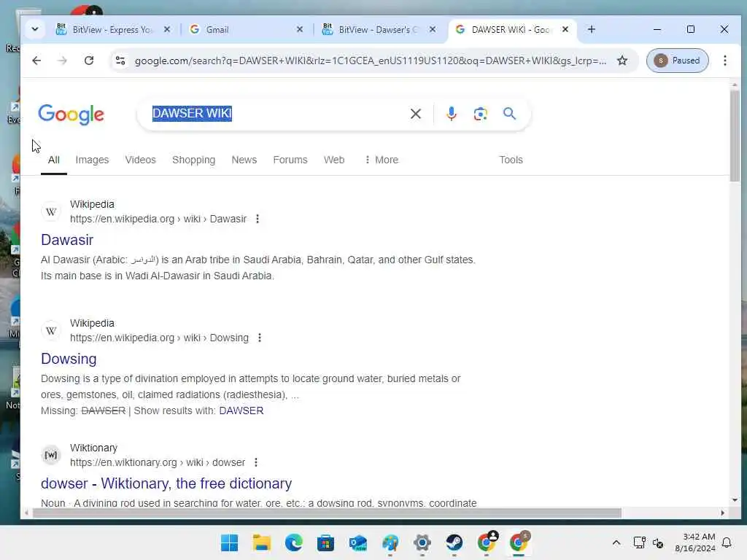Switch to Gmail tab
Screen dimensions: 747x560
(x=247, y=29)
